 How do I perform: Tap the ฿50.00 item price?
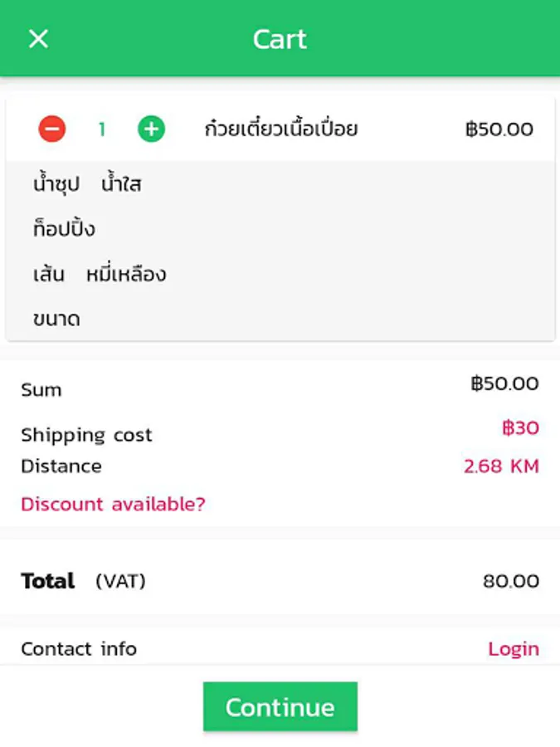click(x=499, y=129)
